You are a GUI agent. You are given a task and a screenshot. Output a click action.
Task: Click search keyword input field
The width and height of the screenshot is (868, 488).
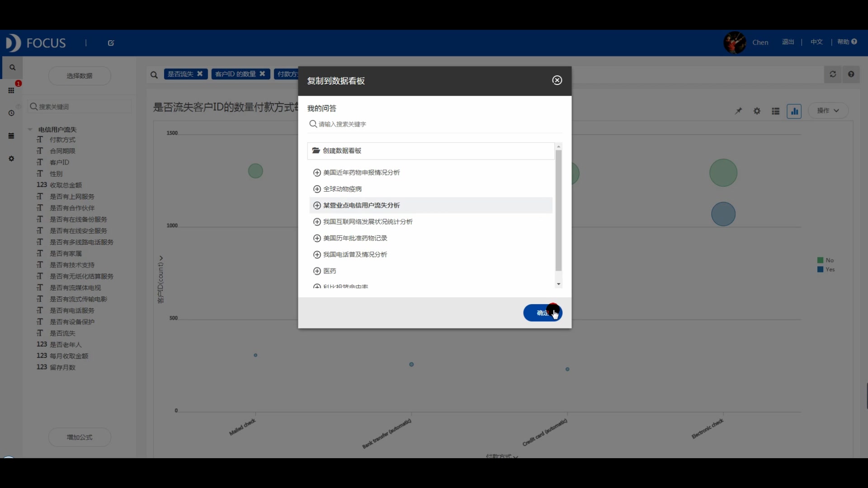[x=434, y=124]
